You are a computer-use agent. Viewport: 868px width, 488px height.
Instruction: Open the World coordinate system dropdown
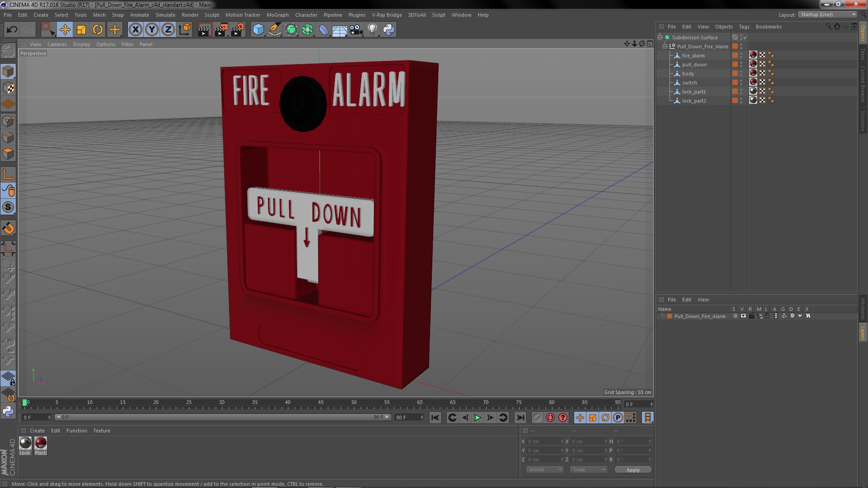click(x=545, y=469)
